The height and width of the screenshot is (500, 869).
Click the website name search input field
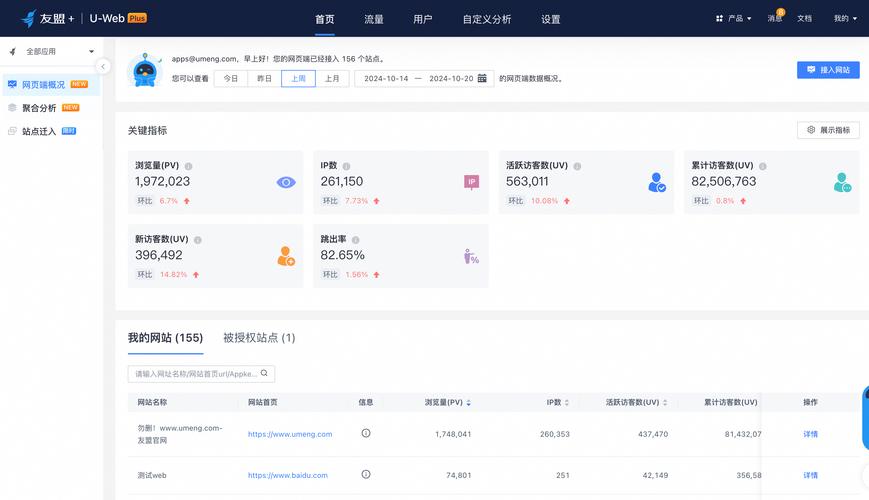[195, 373]
